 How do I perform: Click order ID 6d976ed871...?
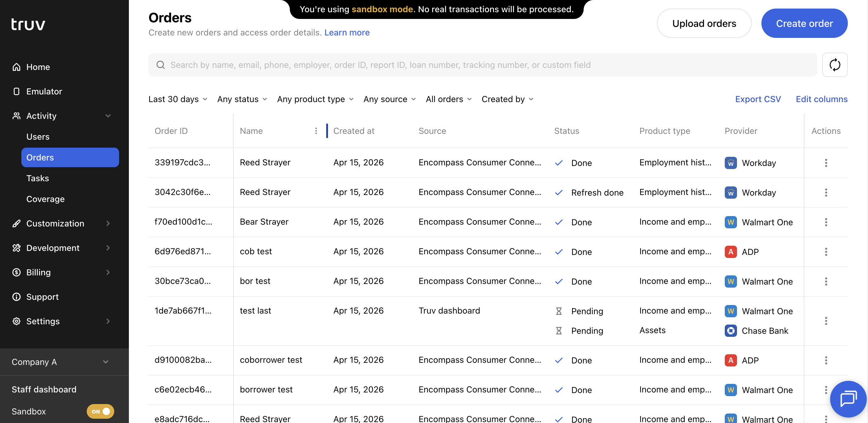(183, 252)
